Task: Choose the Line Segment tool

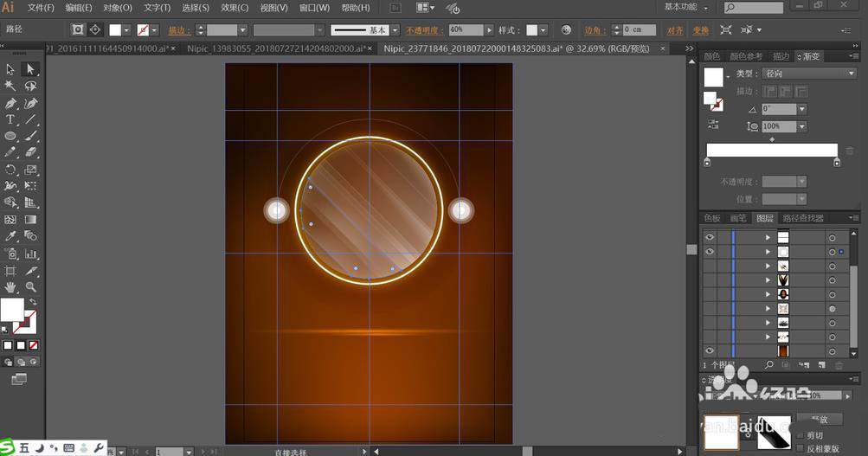Action: [30, 119]
